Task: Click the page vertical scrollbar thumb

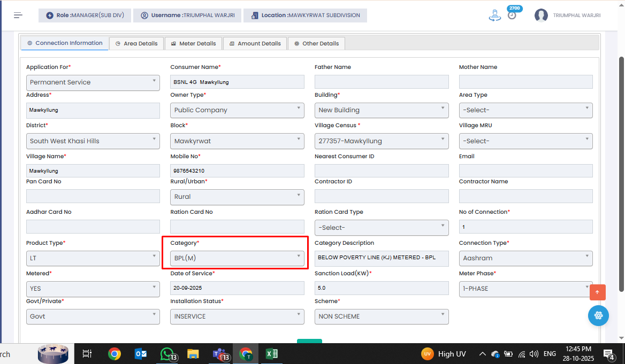Action: (x=621, y=174)
